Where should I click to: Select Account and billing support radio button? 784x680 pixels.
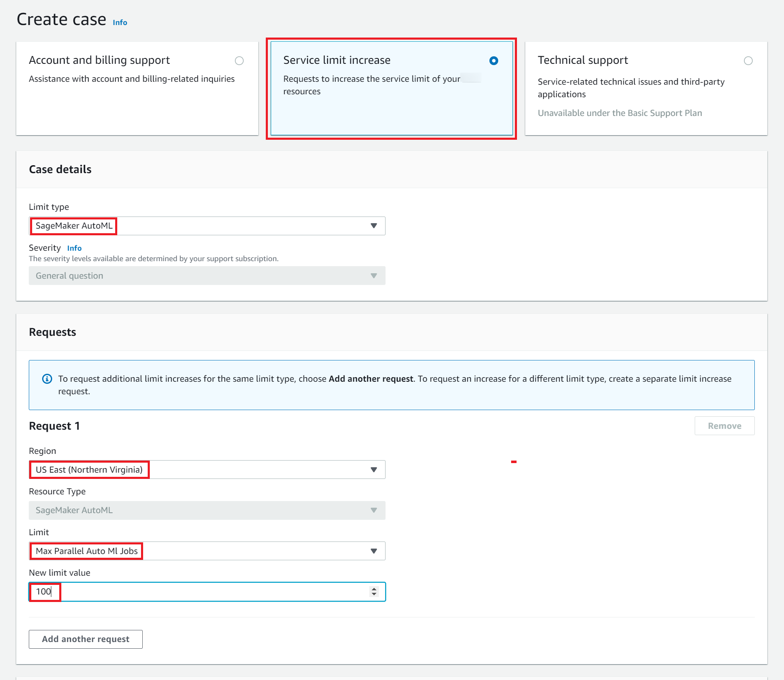pyautogui.click(x=239, y=61)
